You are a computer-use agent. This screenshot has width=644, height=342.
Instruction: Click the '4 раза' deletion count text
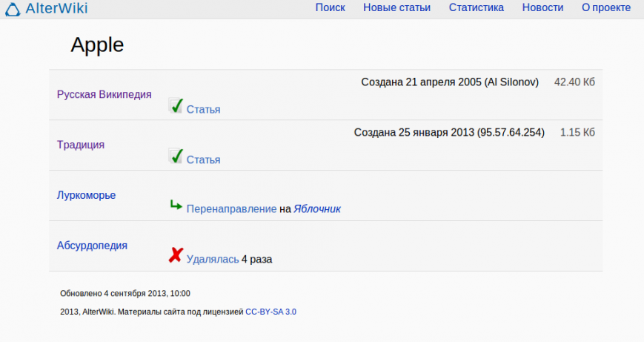tap(256, 260)
